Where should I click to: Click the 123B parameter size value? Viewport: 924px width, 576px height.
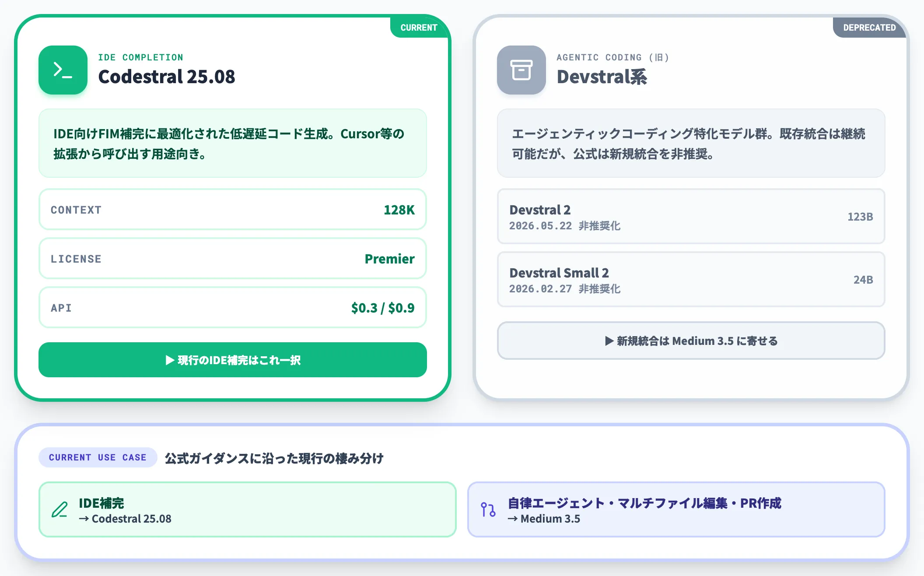(x=860, y=217)
